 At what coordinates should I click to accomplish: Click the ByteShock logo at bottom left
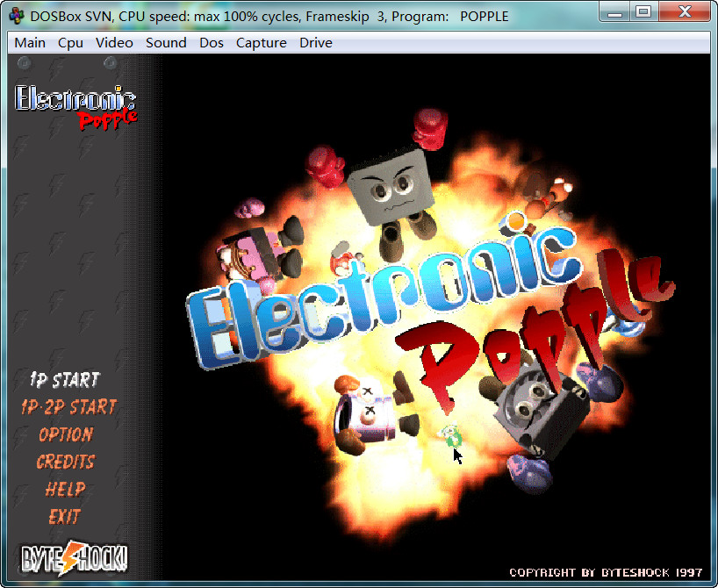click(75, 556)
